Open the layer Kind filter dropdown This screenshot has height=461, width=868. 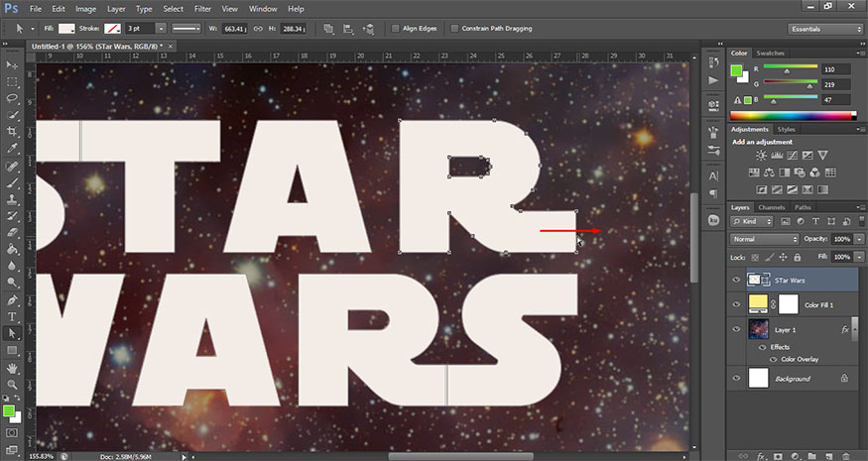click(751, 221)
